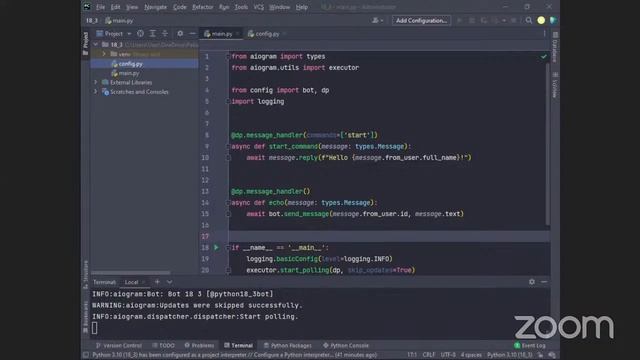The image size is (640, 360).
Task: Open Event Log in status bar
Action: 530,345
